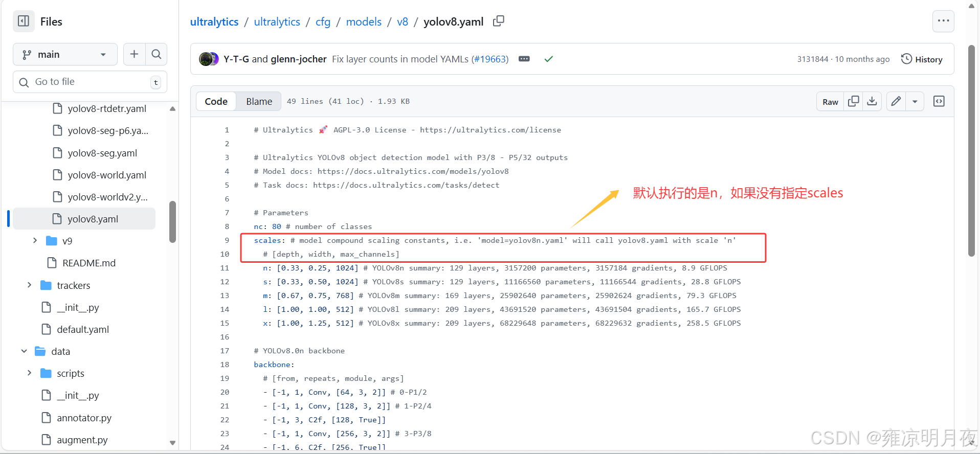The width and height of the screenshot is (980, 454).
Task: Click file tree scrollbar down arrow
Action: tap(172, 443)
